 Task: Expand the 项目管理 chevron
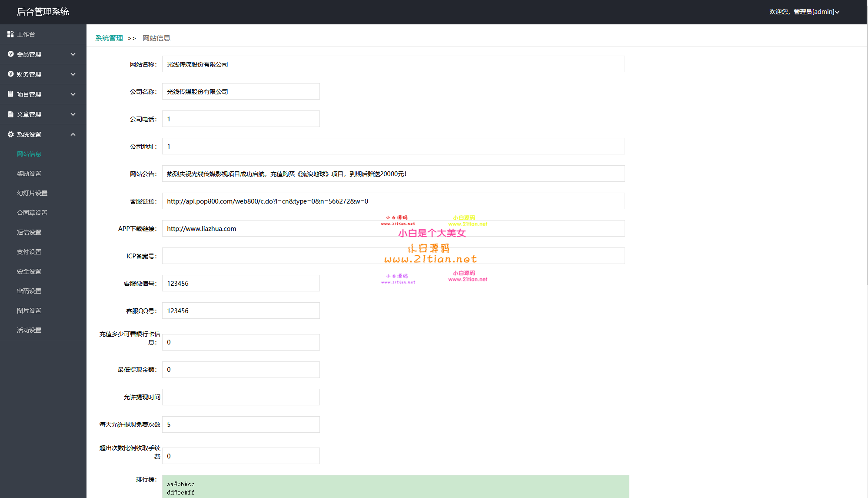click(x=73, y=94)
